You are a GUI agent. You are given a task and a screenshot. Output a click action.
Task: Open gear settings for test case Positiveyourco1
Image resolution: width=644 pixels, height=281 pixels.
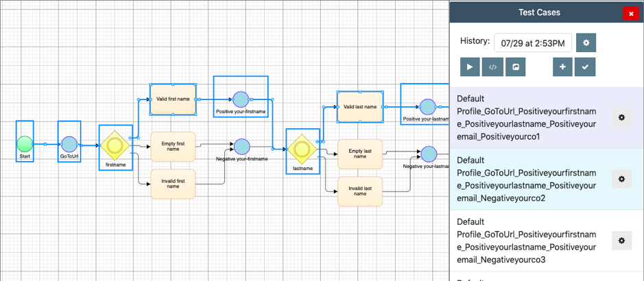click(x=622, y=118)
